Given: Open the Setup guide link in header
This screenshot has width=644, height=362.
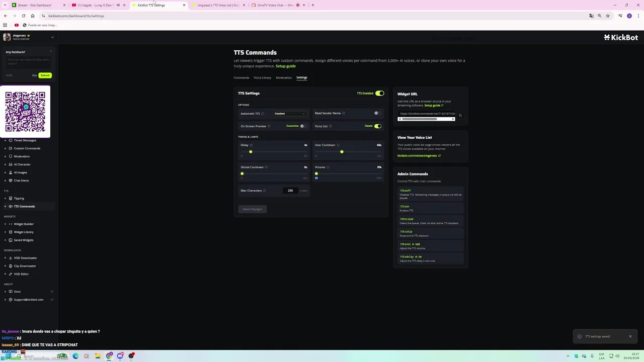Looking at the screenshot, I should tap(286, 66).
